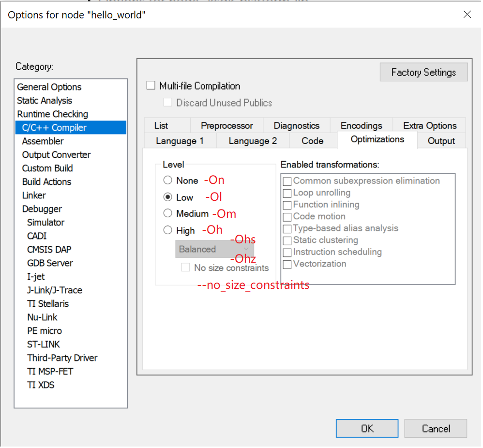
Task: Click the Factory Settings button
Action: point(423,73)
